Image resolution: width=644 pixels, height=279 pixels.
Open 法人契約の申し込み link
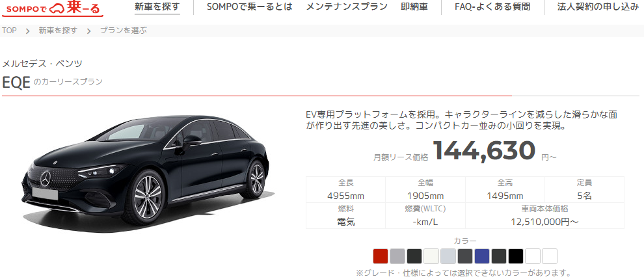click(600, 7)
